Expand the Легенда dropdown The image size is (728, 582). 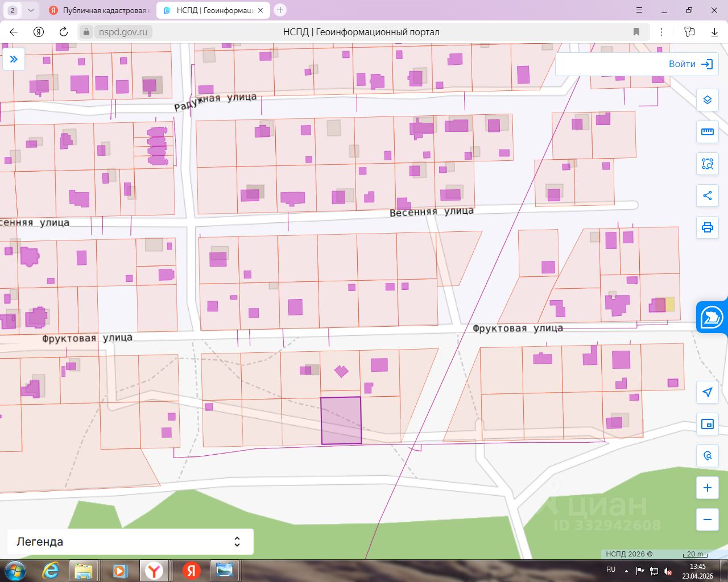click(130, 542)
